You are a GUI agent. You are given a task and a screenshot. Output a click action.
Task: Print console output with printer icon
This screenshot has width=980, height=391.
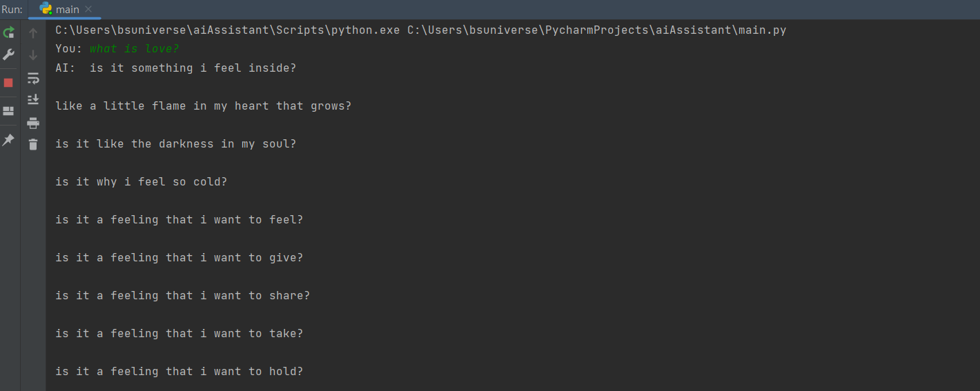click(32, 123)
